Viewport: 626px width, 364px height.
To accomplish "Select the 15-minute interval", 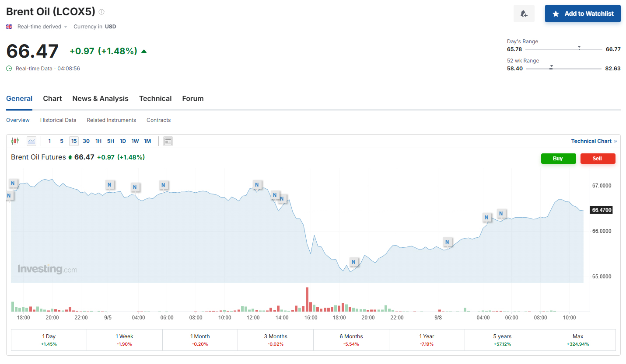I will tap(74, 141).
